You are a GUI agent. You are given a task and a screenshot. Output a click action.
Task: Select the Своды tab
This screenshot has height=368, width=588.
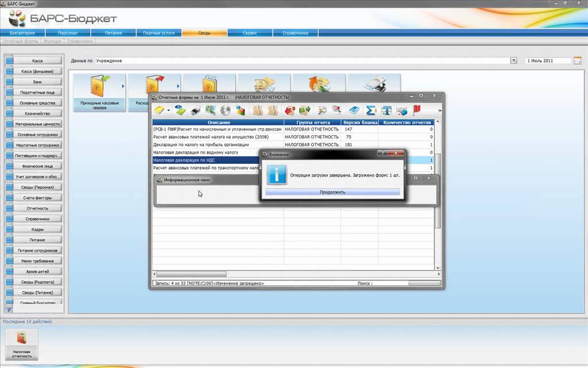(204, 33)
